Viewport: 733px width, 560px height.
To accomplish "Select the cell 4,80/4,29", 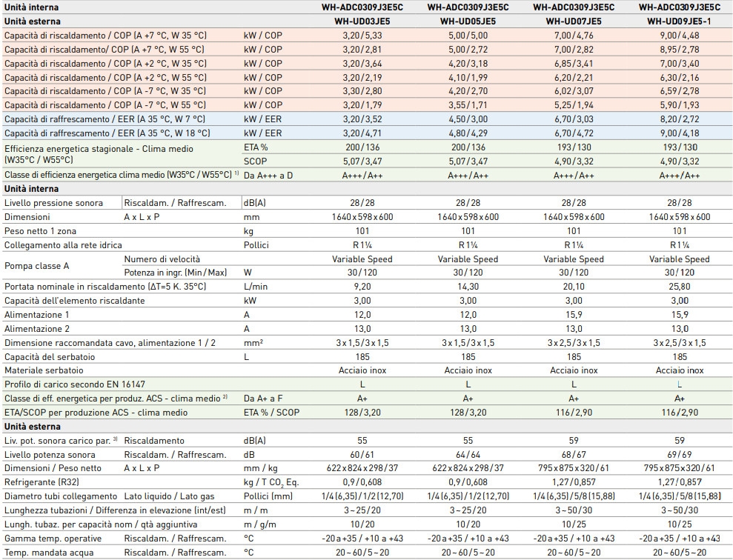I will (468, 133).
